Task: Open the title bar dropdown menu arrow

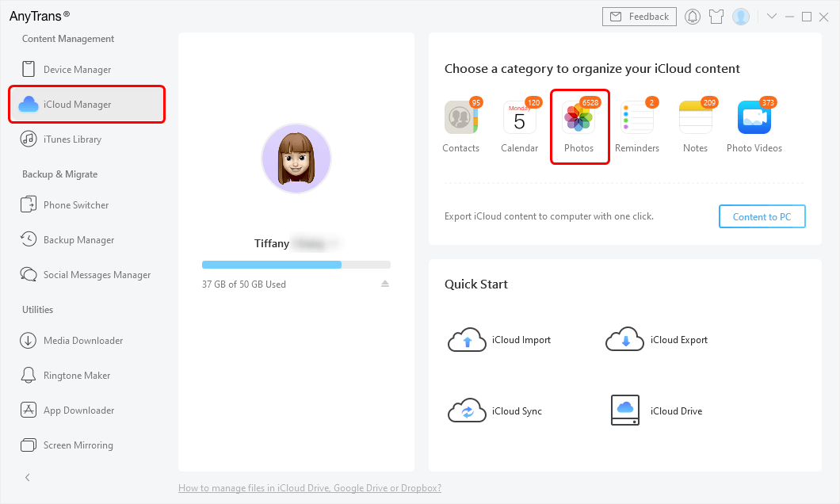Action: [771, 17]
